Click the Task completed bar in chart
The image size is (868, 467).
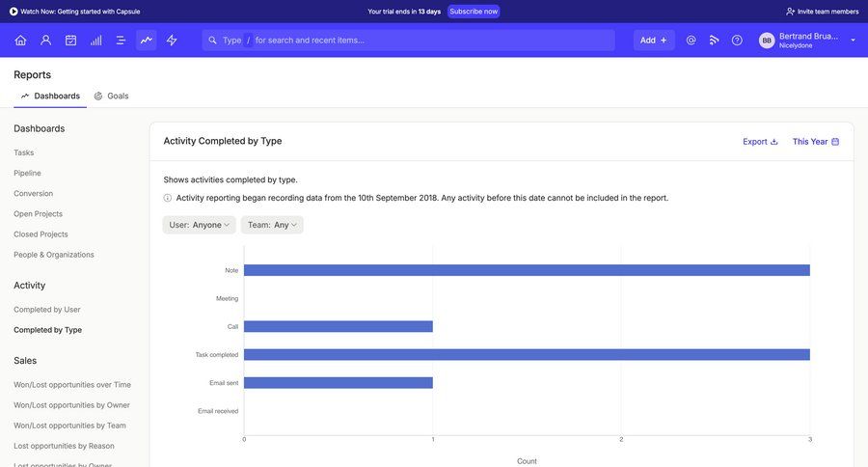tap(527, 354)
